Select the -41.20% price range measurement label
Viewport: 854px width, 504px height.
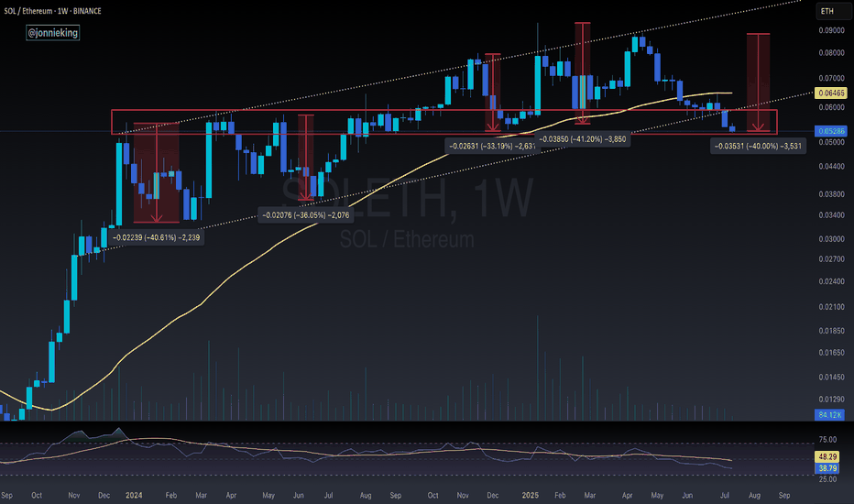582,139
